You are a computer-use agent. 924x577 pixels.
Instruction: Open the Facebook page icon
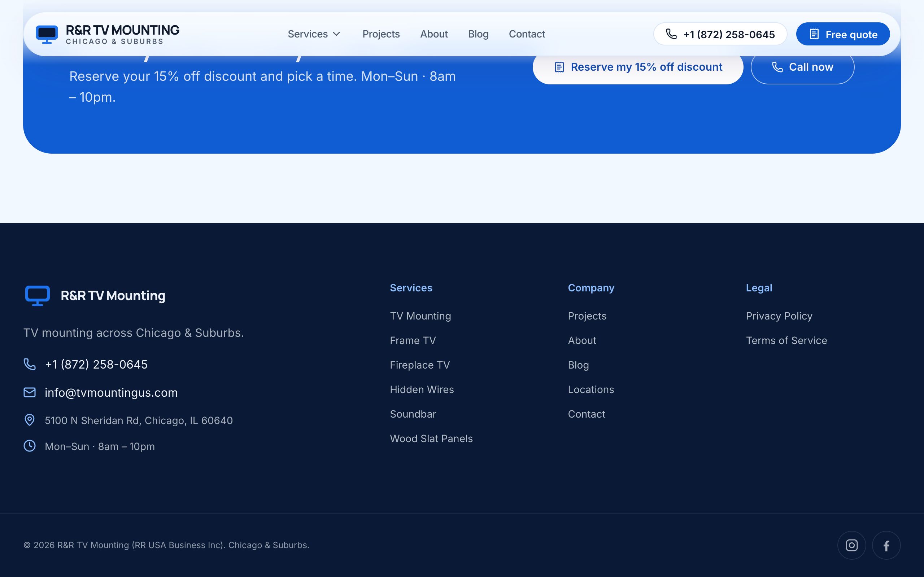pos(886,545)
